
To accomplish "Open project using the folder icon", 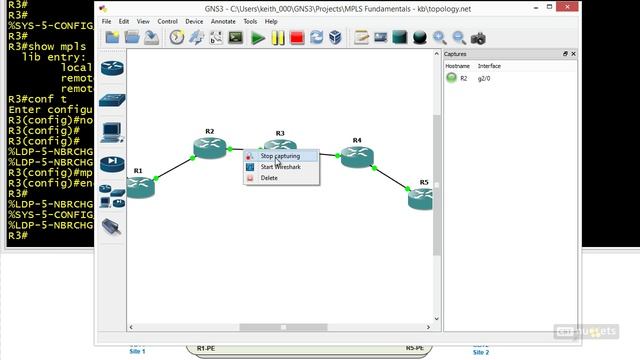I will coord(132,38).
